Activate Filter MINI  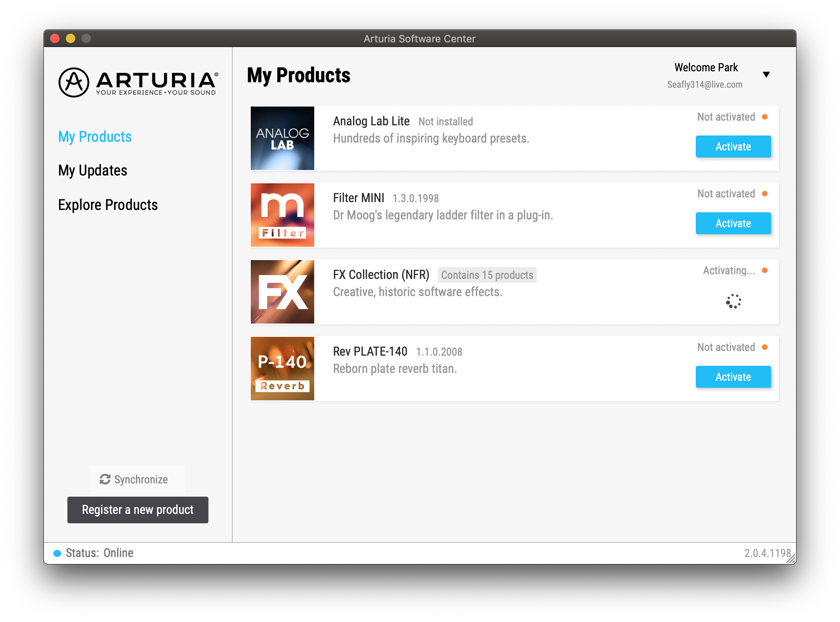click(x=733, y=223)
